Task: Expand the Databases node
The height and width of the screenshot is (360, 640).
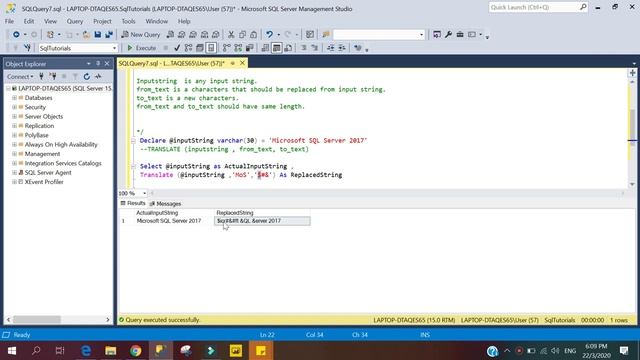Action: point(14,98)
